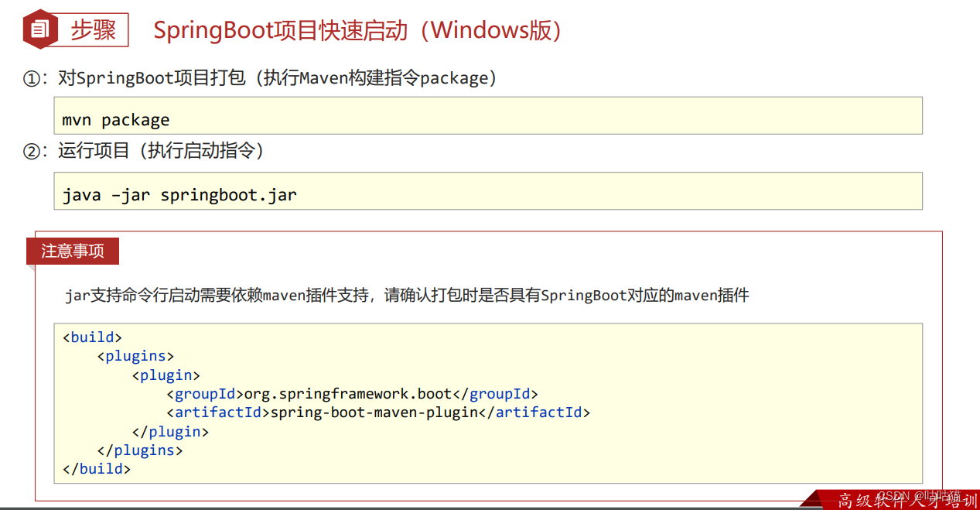Click the jar支持命令行启动 note sentence
The image size is (980, 510).
(x=406, y=295)
